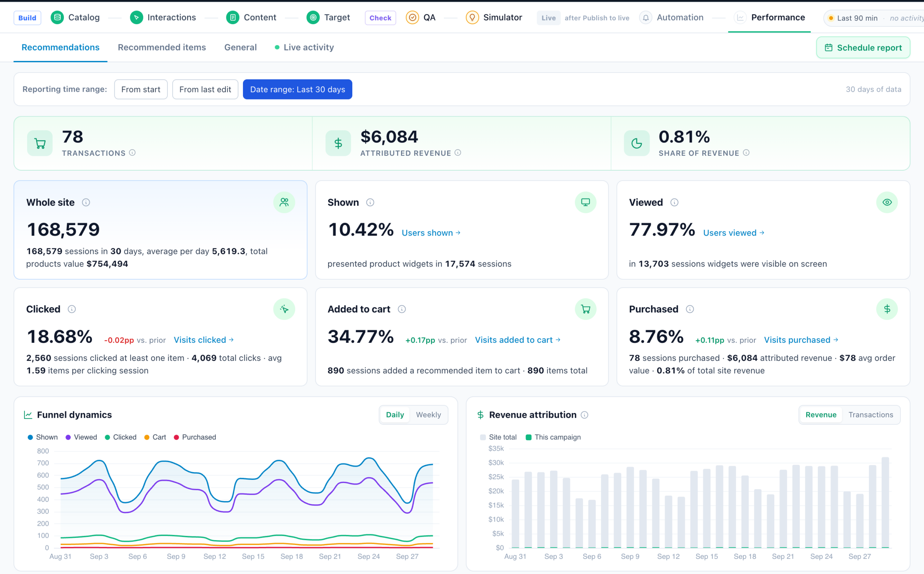Click the Shown card monitor icon

coord(585,202)
